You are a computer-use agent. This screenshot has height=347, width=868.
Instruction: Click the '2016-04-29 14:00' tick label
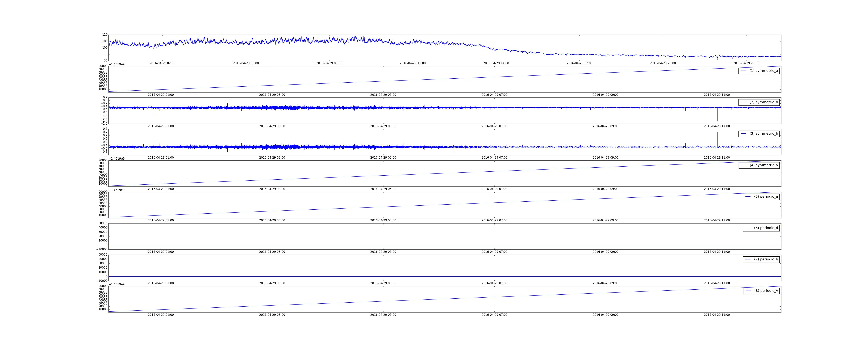click(496, 63)
